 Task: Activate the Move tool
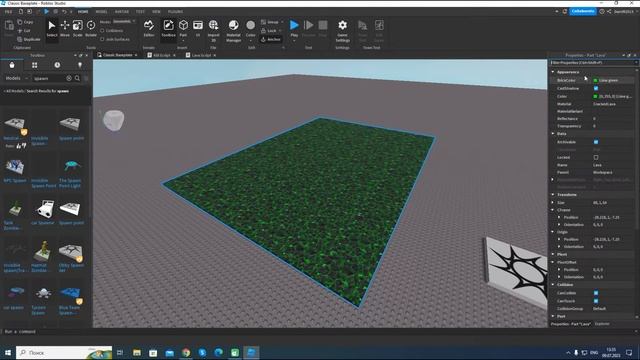65,29
